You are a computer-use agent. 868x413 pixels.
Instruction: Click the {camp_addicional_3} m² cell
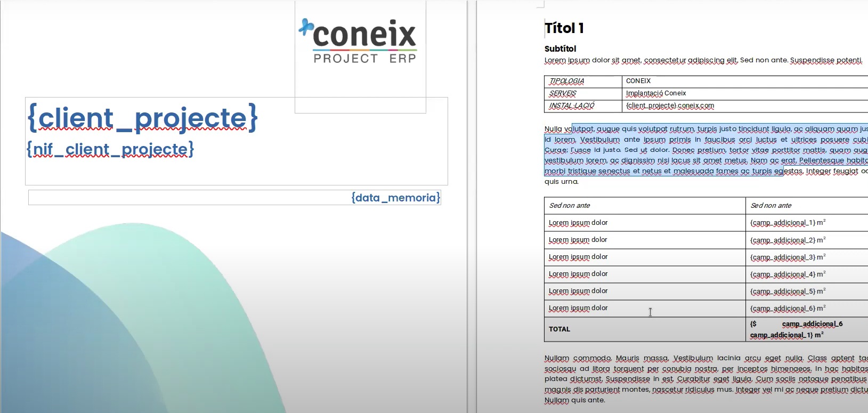pyautogui.click(x=807, y=257)
